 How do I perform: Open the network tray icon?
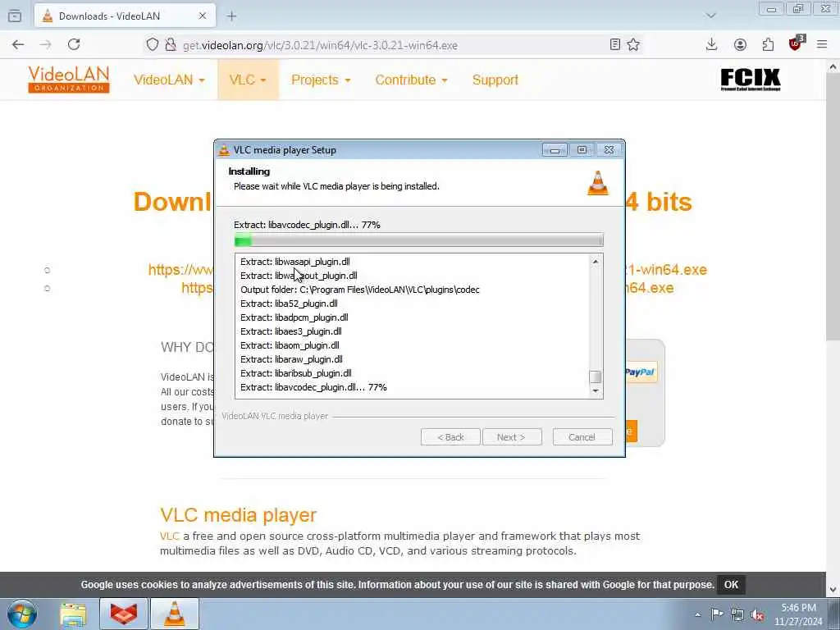[737, 614]
